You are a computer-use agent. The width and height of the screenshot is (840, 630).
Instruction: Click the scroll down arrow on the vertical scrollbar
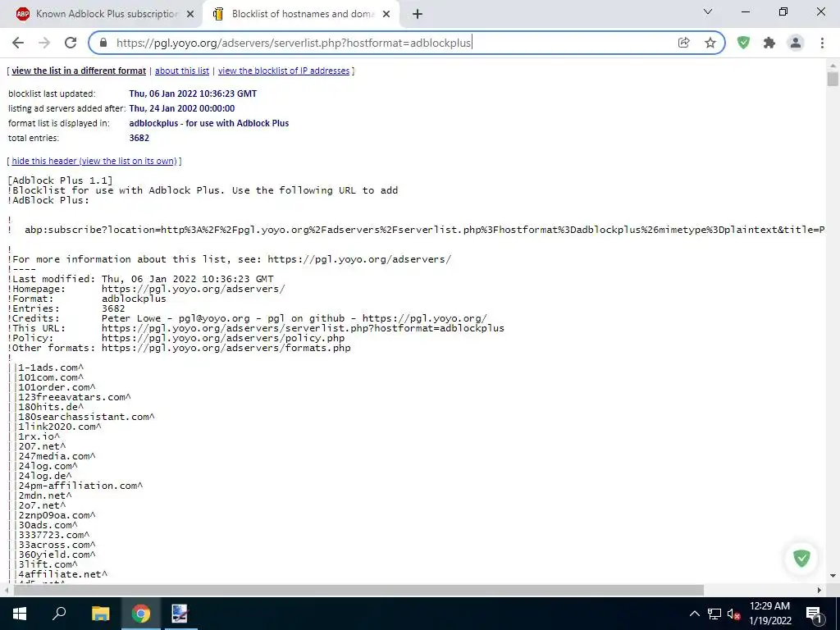[833, 577]
